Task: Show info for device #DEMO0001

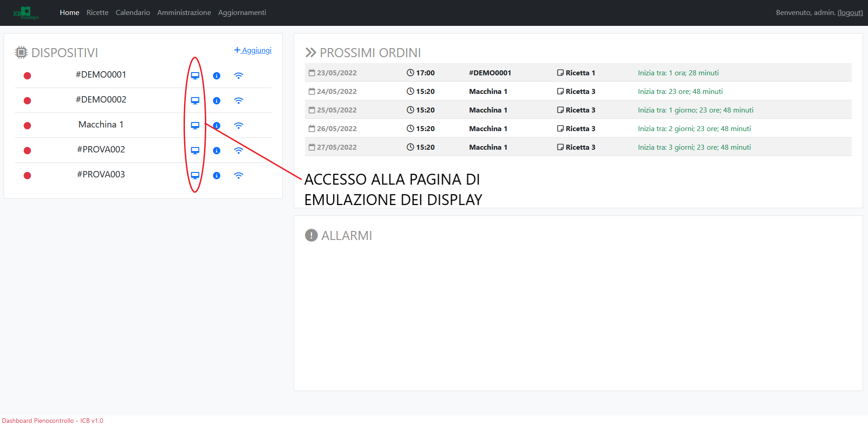Action: point(217,76)
